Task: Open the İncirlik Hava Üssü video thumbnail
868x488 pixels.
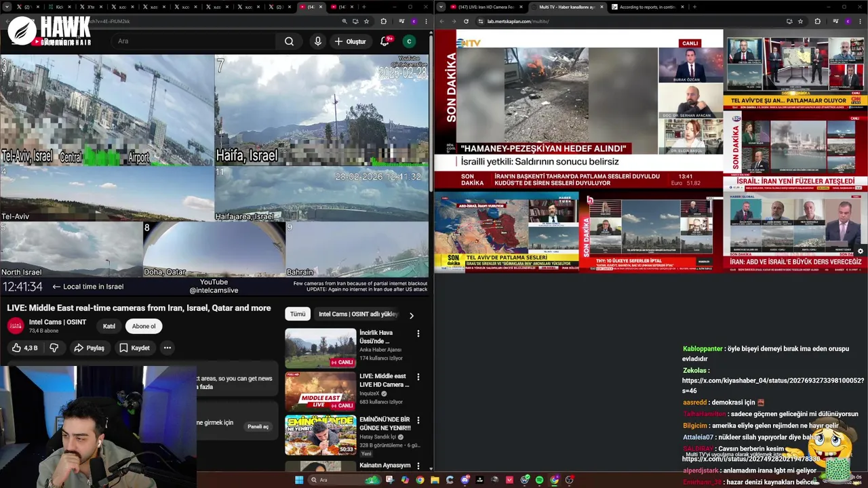Action: (x=320, y=348)
